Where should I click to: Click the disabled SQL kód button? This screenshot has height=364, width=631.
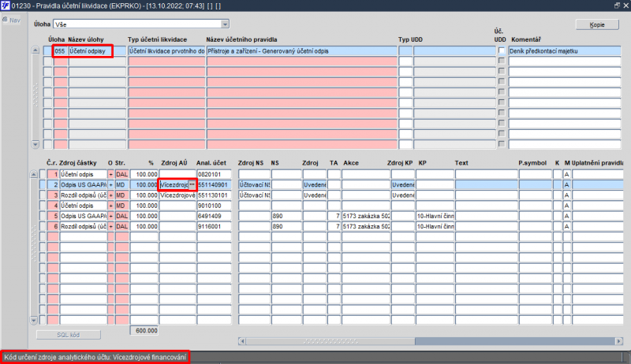pyautogui.click(x=69, y=335)
